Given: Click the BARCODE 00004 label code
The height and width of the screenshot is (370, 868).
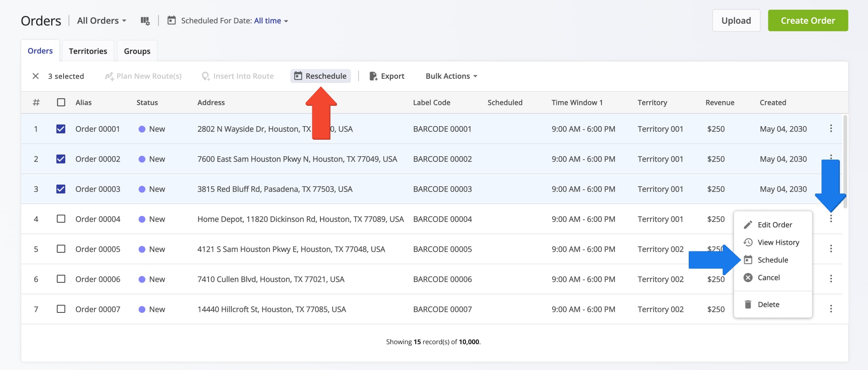Looking at the screenshot, I should coord(442,219).
